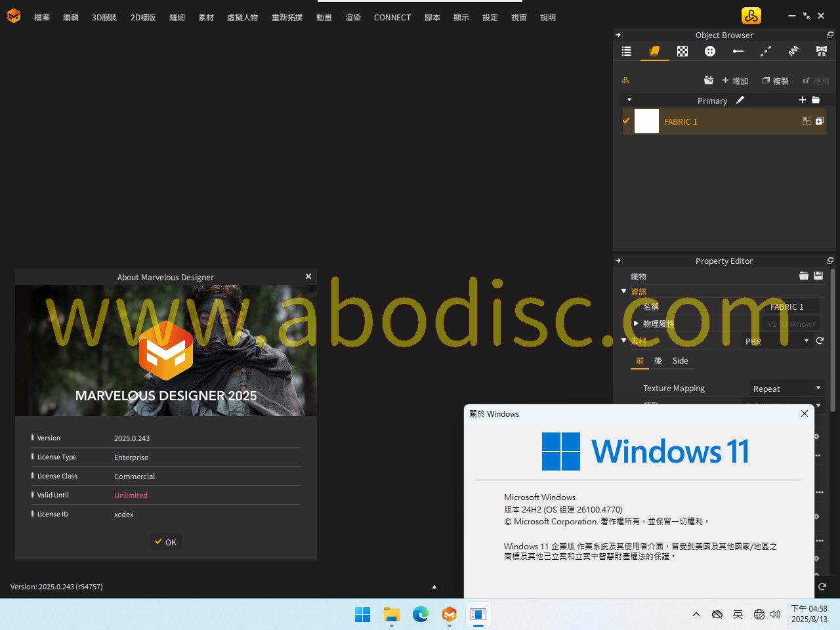Collapse the Object Browser with its arrow icon

point(618,35)
